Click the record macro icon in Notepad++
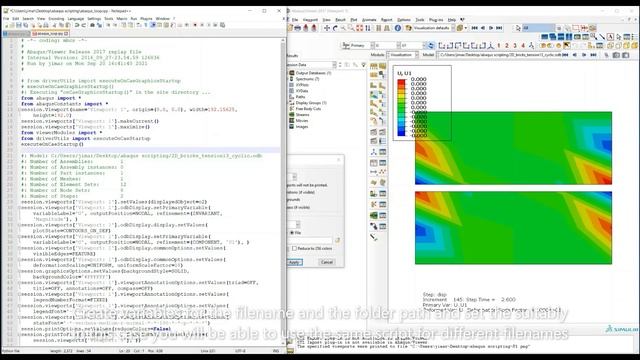640x360 pixels. point(195,25)
